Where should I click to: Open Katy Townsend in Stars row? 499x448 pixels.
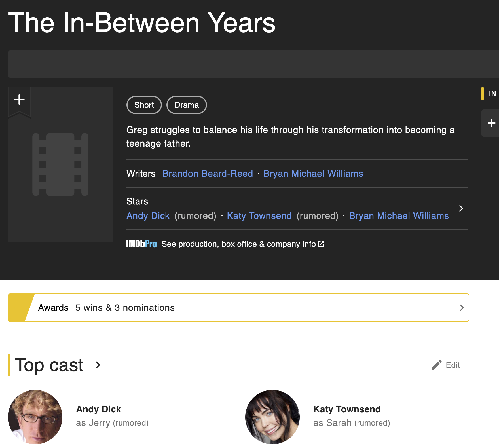coord(259,216)
